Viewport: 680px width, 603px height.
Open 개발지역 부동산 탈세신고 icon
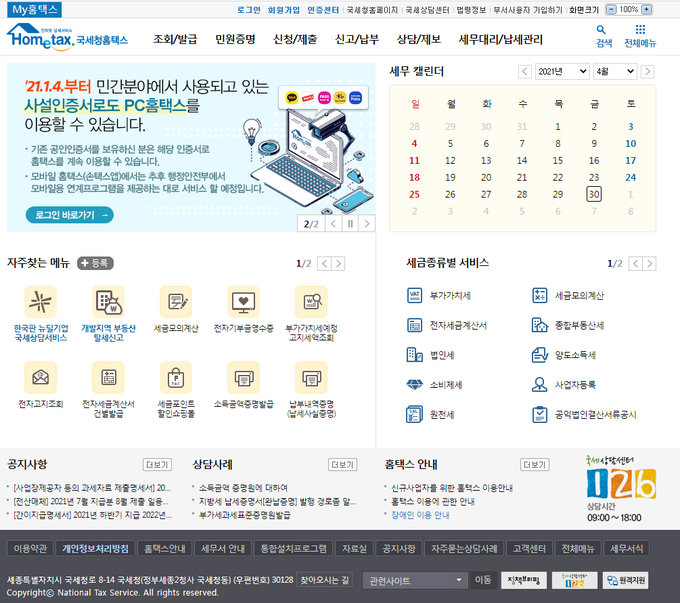tap(108, 302)
